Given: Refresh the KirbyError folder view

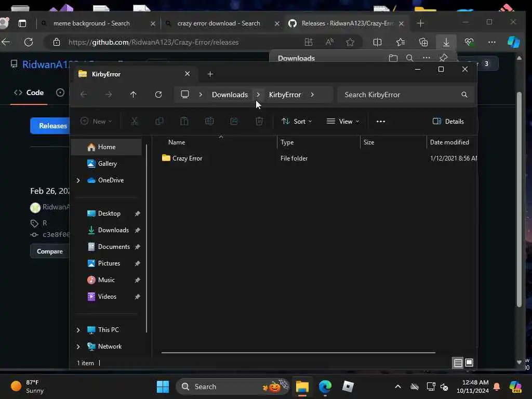Looking at the screenshot, I should [158, 95].
